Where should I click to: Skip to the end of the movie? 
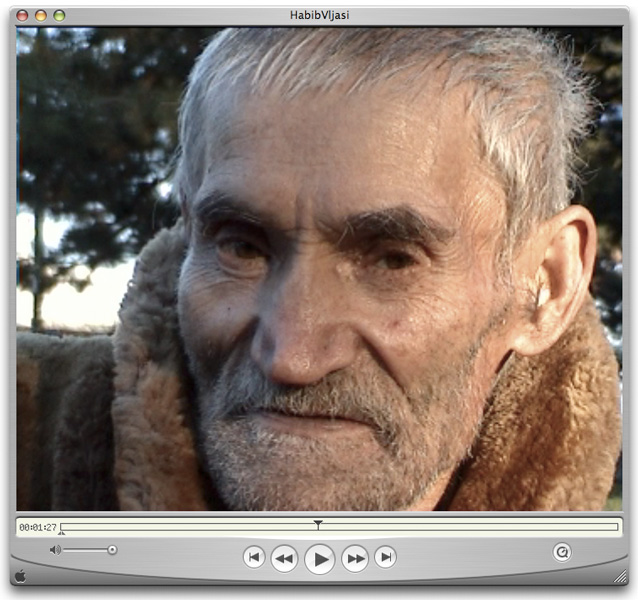(385, 557)
